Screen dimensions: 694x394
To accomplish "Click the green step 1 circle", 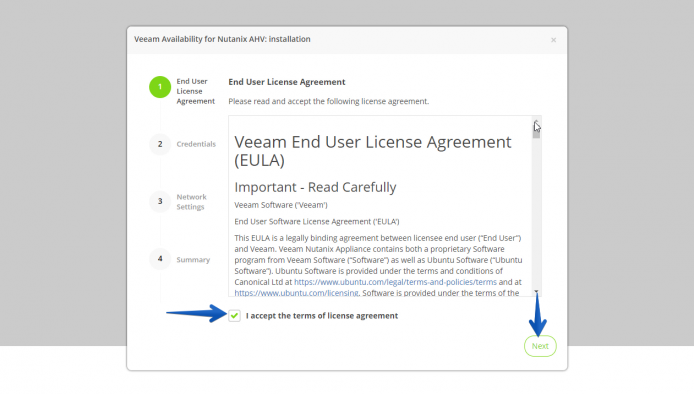I will 160,87.
